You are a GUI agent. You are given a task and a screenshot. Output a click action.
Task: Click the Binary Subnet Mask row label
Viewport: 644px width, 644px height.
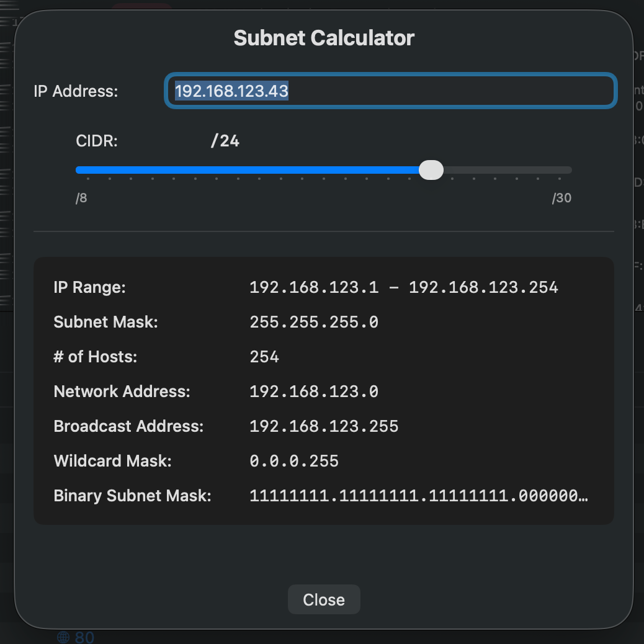coord(133,496)
